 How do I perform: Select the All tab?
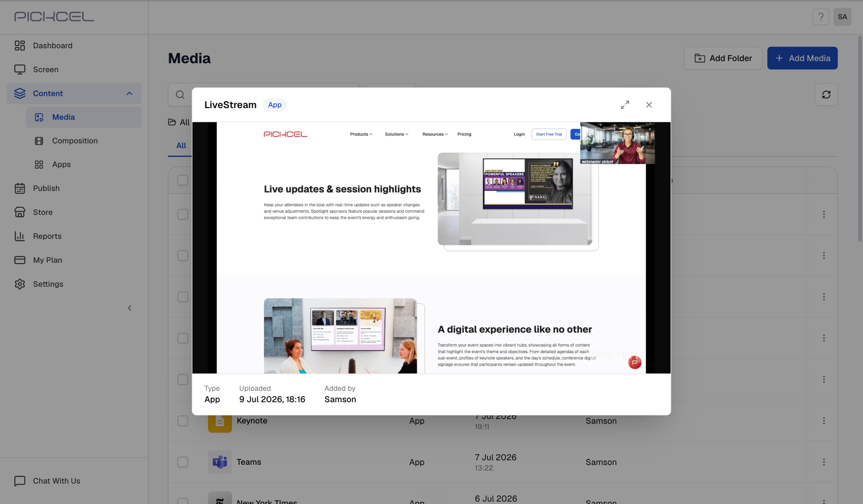181,146
